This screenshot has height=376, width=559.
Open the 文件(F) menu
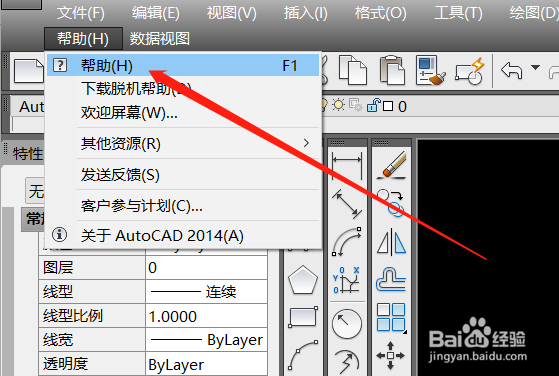point(81,14)
